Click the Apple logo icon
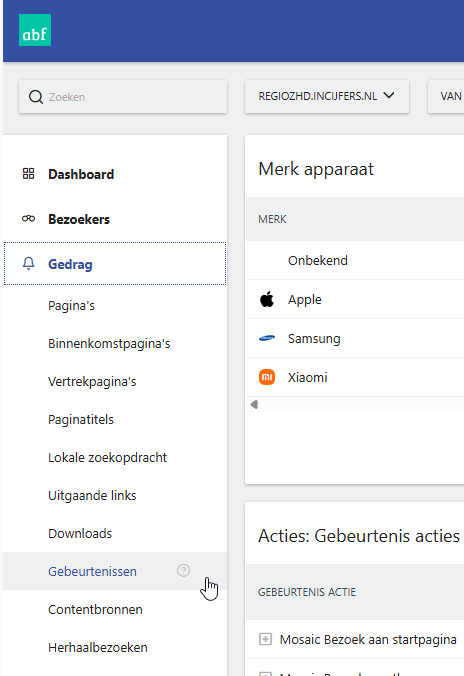This screenshot has width=464, height=676. (x=267, y=299)
